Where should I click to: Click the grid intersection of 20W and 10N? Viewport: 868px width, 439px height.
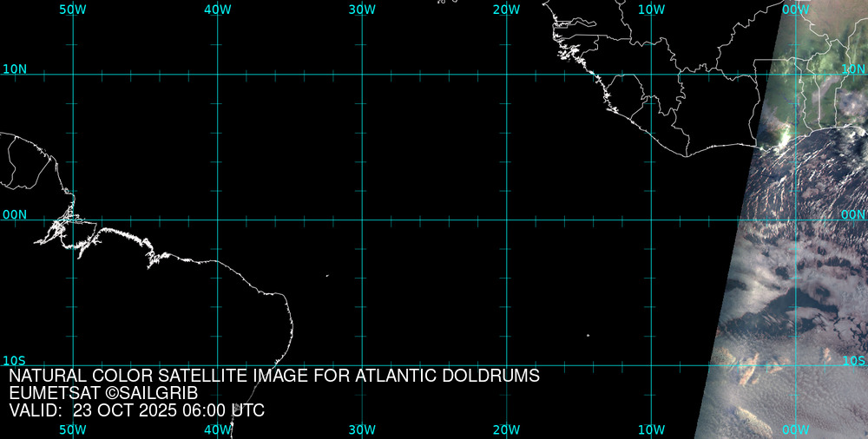pos(506,74)
